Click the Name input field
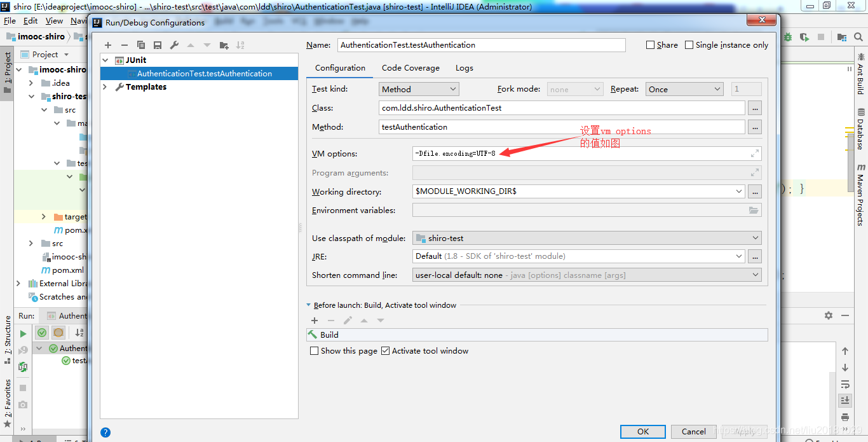This screenshot has width=868, height=442. click(x=482, y=45)
